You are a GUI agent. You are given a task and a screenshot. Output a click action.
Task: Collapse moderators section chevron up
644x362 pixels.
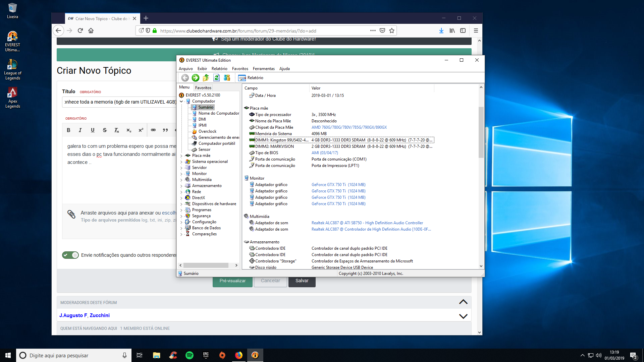[x=463, y=302]
